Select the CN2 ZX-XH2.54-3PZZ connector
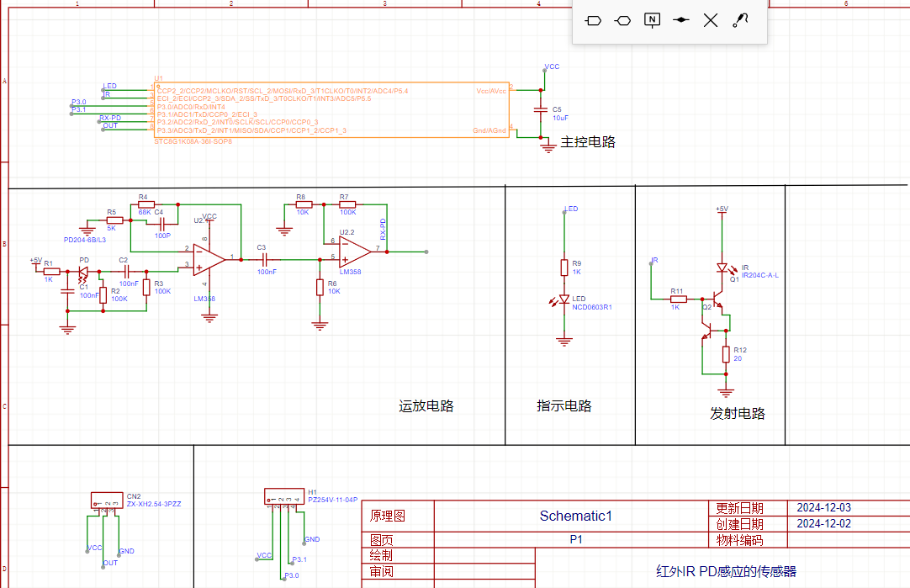The height and width of the screenshot is (588, 910). [x=108, y=501]
